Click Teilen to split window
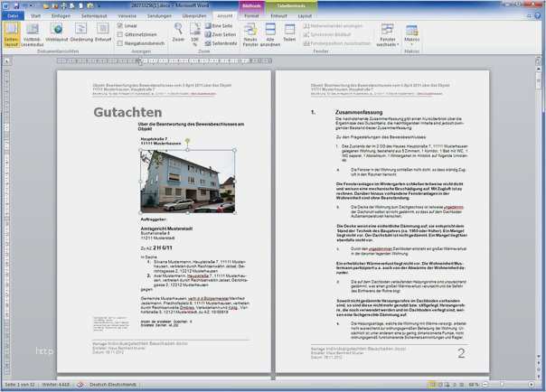Screen dimensions: 546x392 tap(289, 33)
